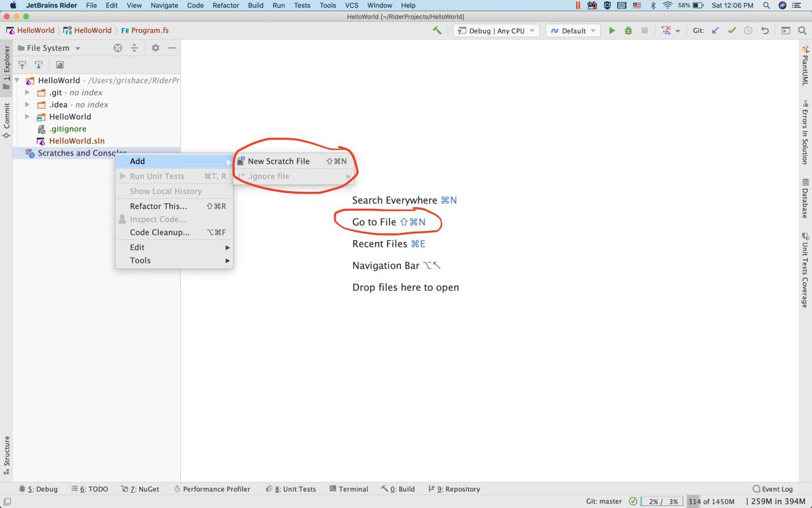812x508 pixels.
Task: Click the preview icon in Explorer toolbar
Action: point(60,65)
